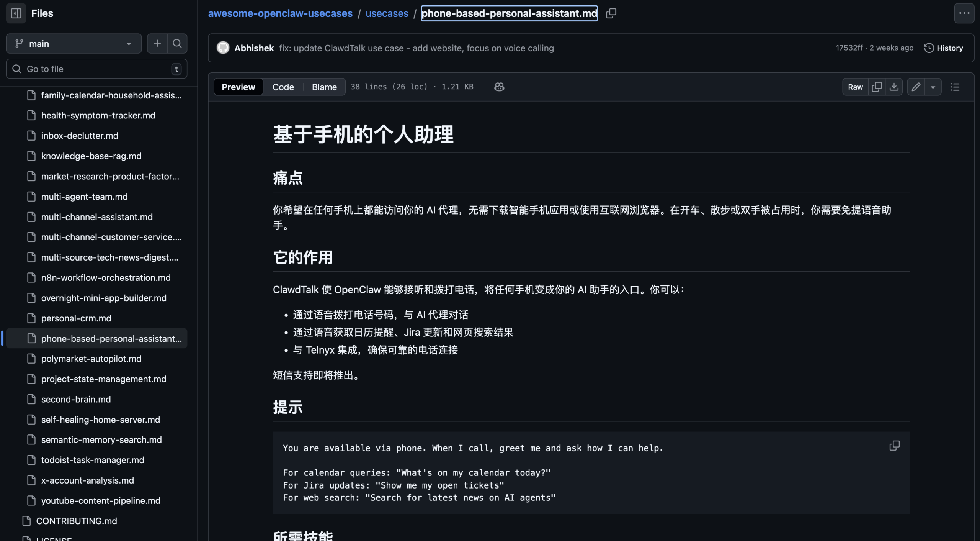
Task: Download the raw file
Action: point(895,87)
